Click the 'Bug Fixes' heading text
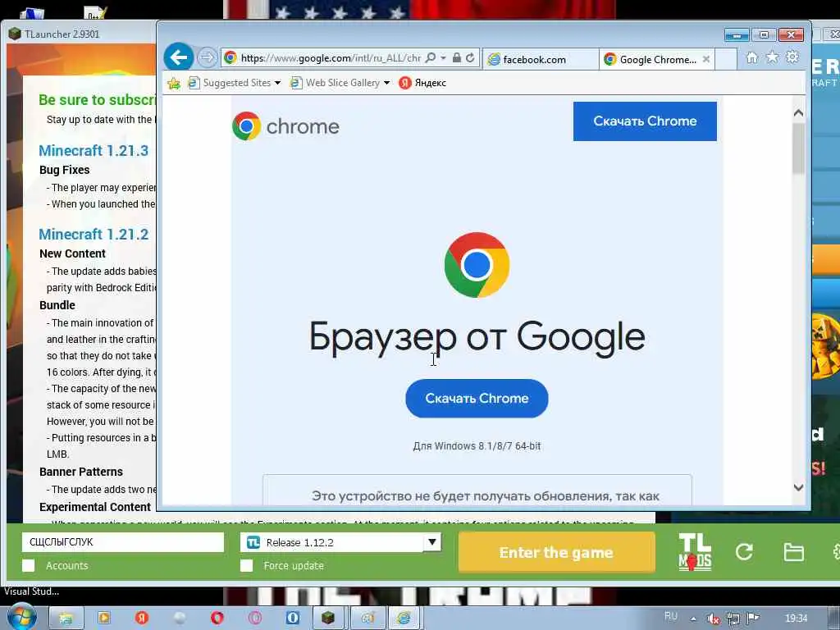This screenshot has height=630, width=840. tap(64, 170)
